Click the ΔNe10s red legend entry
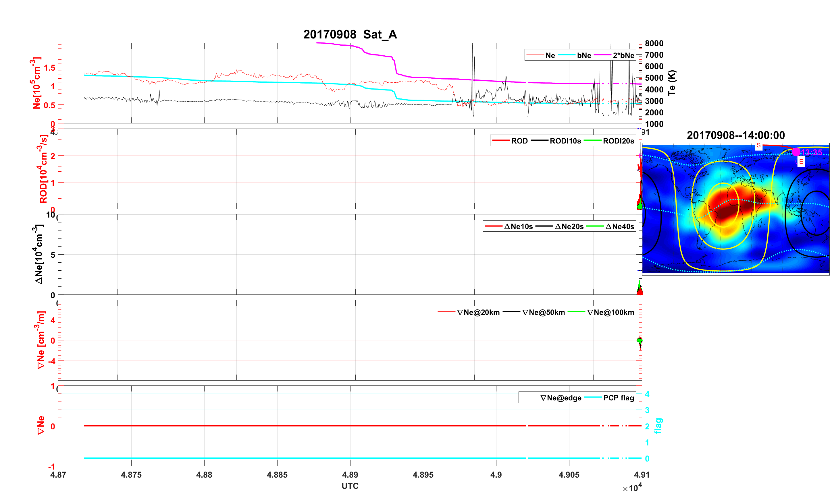 coord(518,226)
